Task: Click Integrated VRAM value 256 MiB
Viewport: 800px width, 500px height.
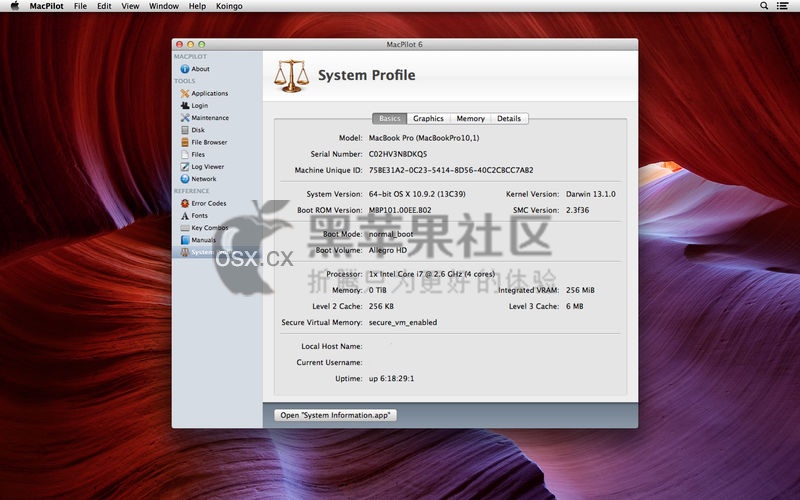Action: (x=580, y=290)
